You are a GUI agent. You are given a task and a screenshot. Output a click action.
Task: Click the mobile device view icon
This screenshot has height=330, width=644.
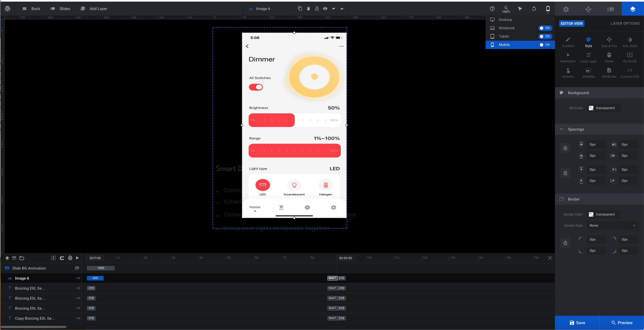[548, 9]
